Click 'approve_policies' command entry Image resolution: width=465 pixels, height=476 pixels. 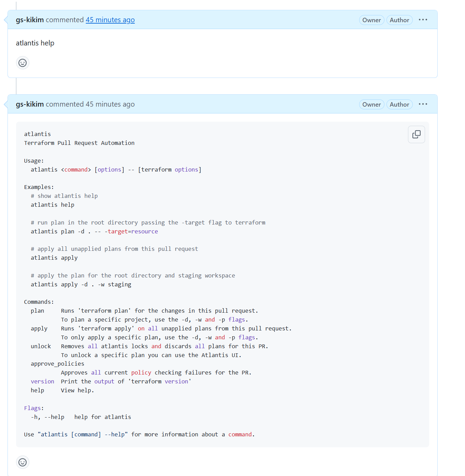57,364
